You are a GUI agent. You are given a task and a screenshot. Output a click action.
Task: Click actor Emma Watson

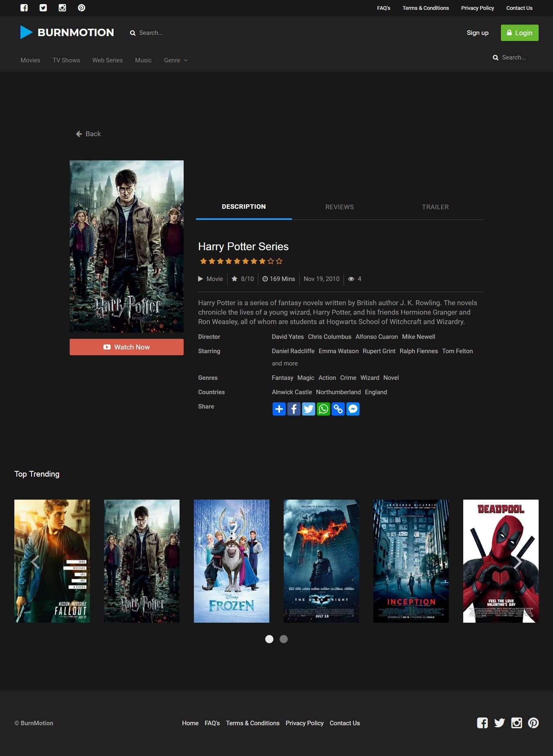point(339,351)
